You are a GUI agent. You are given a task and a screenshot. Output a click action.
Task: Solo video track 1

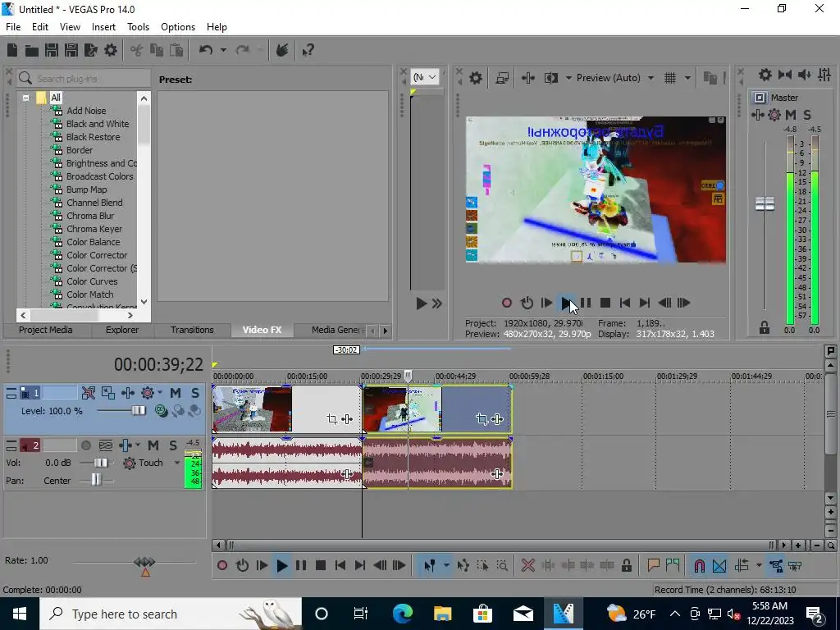coord(195,393)
